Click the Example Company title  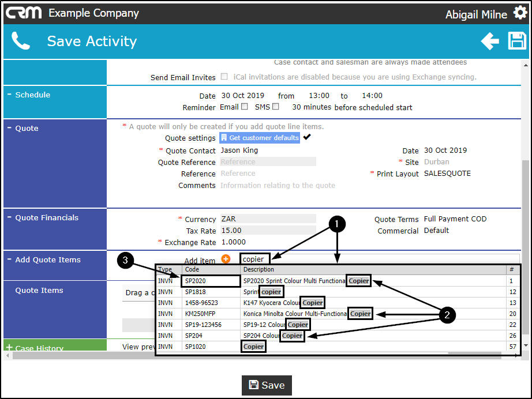click(x=93, y=13)
